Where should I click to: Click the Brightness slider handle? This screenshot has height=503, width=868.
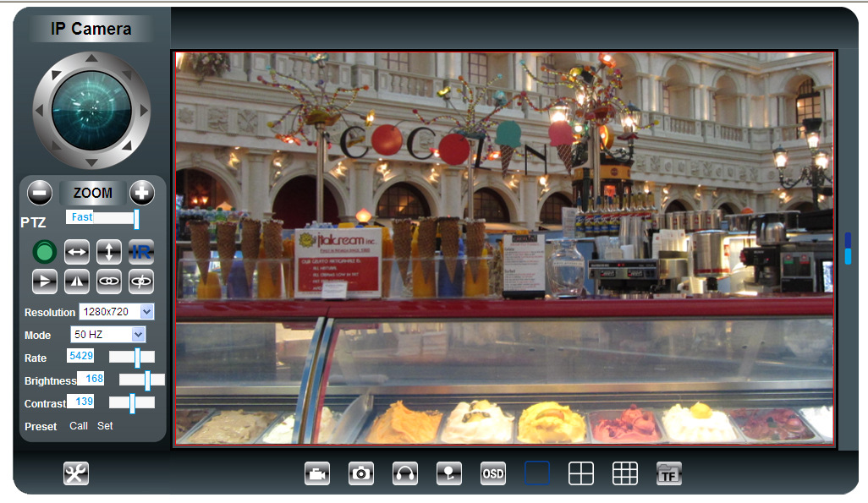coord(147,380)
